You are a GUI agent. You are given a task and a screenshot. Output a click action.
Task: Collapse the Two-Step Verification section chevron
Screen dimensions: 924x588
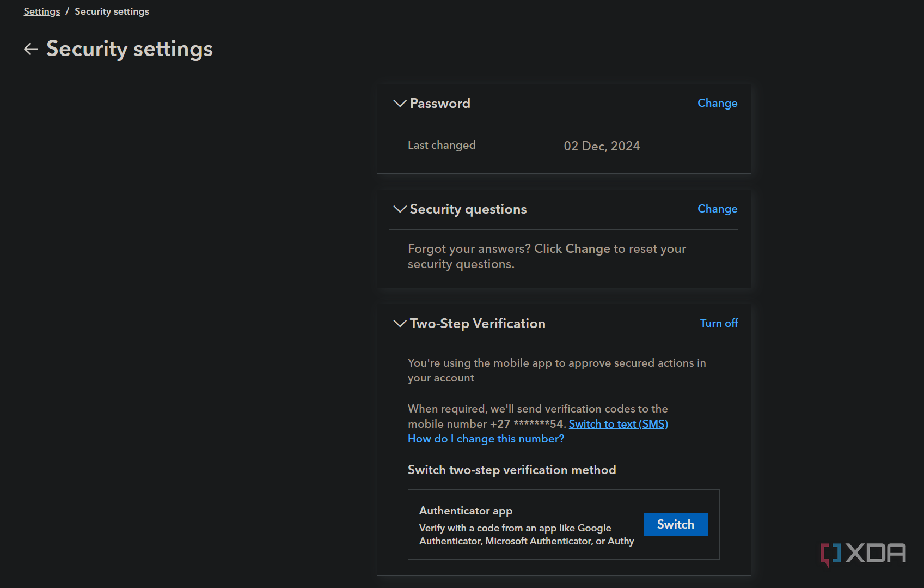pos(400,323)
